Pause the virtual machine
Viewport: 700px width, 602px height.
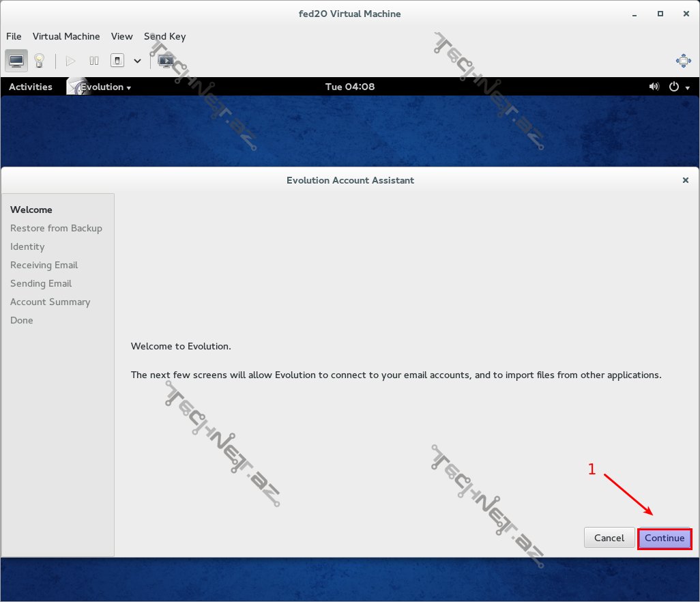(x=94, y=61)
